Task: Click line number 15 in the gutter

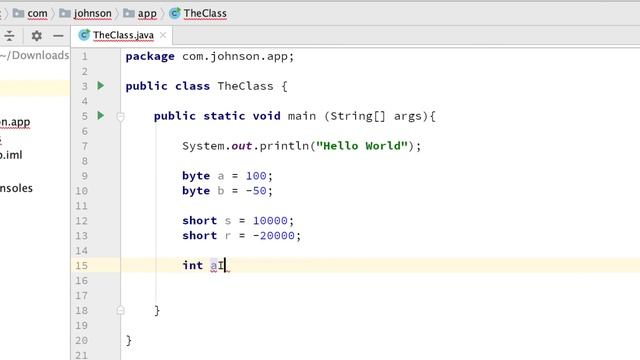Action: (x=81, y=266)
